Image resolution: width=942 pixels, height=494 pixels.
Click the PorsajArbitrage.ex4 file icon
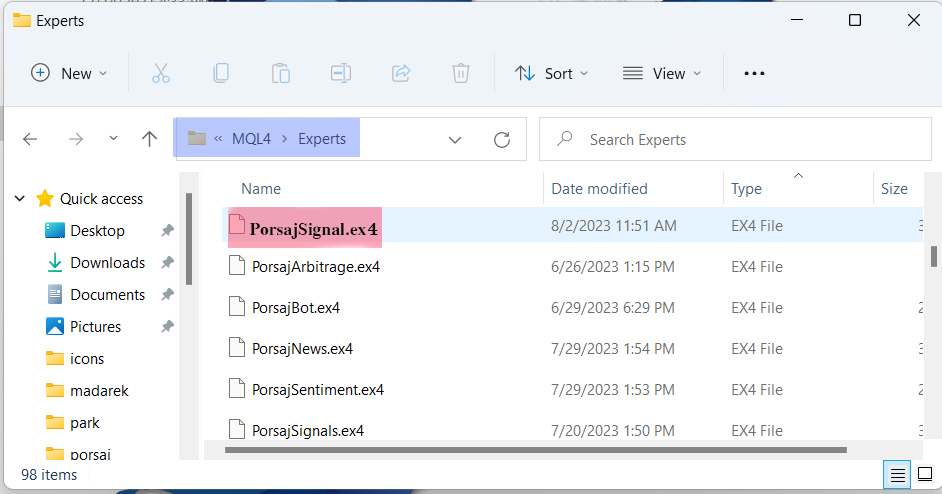tap(237, 266)
